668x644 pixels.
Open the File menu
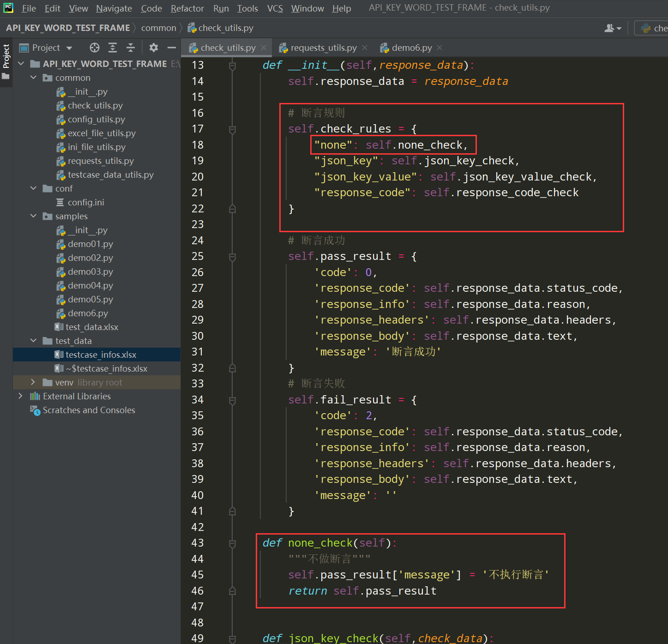click(x=29, y=8)
